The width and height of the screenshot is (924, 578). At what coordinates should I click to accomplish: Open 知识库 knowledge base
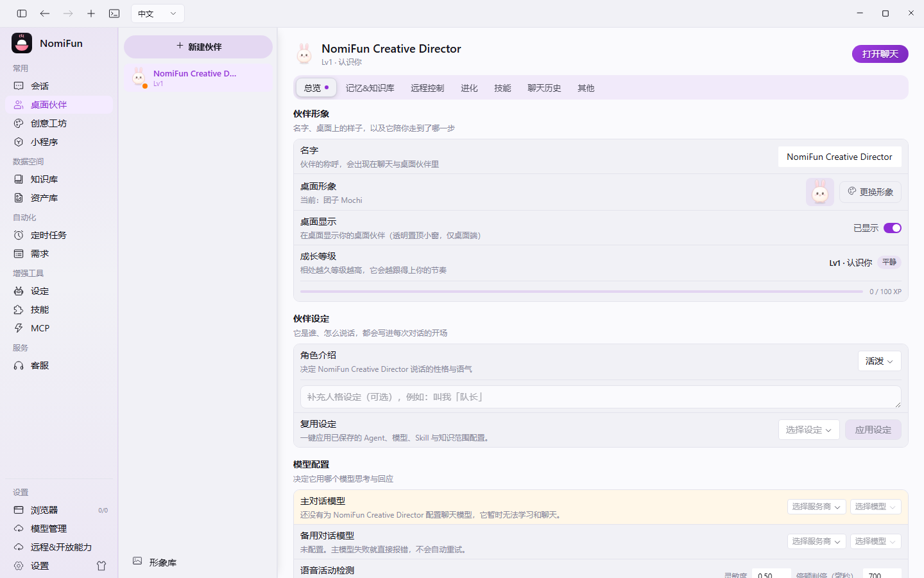59,179
